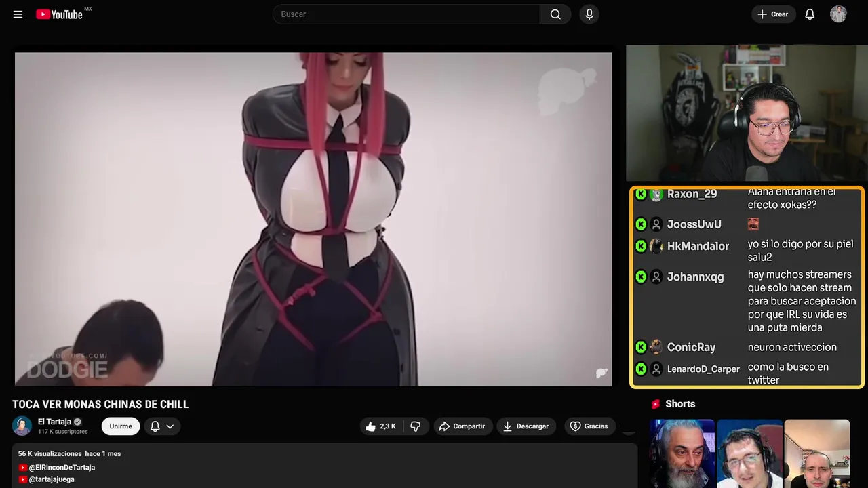The width and height of the screenshot is (868, 488).
Task: Click the green Kick badge beside ConicRay
Action: pos(641,347)
